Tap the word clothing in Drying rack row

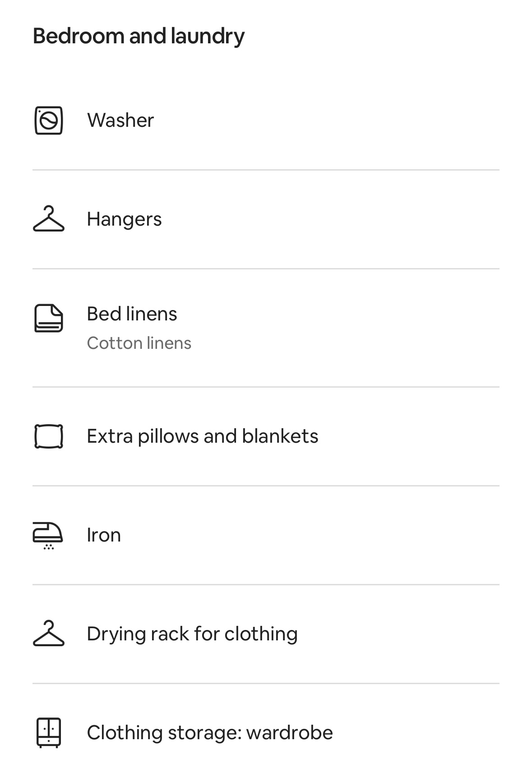[261, 634]
